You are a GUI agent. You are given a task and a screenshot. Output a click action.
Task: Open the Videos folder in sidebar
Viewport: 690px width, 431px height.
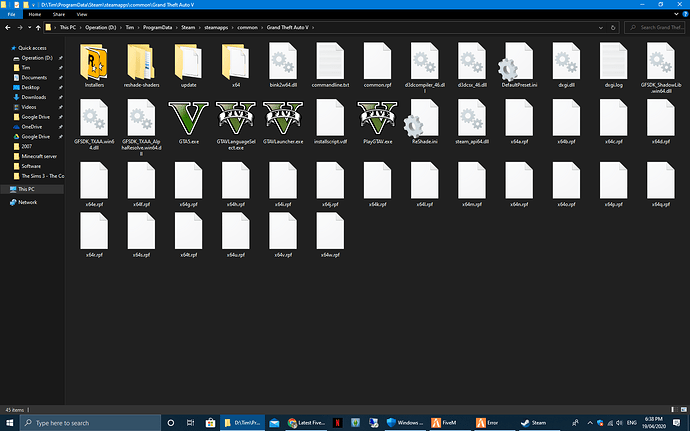(29, 107)
